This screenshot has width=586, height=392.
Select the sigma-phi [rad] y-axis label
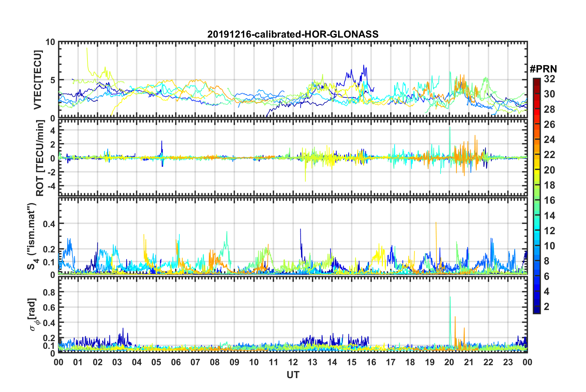tap(33, 314)
